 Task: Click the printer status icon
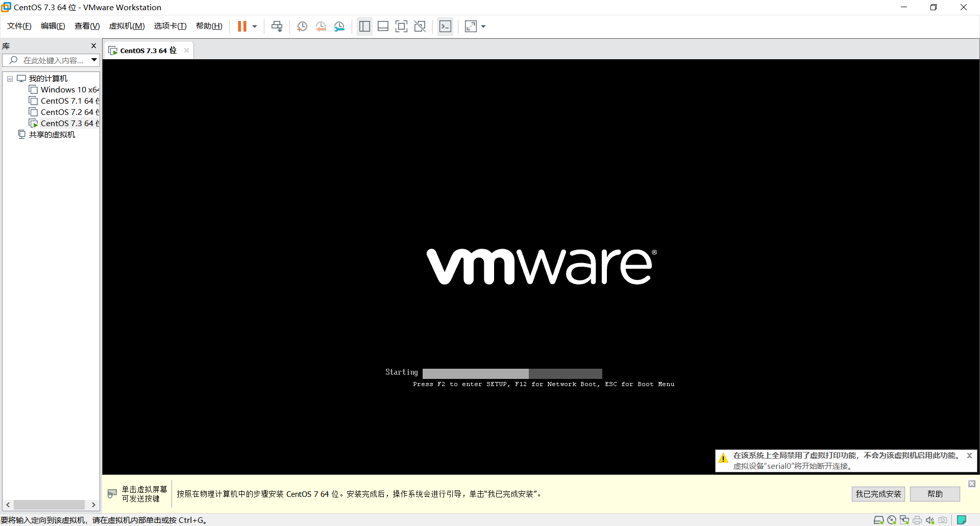[917, 520]
